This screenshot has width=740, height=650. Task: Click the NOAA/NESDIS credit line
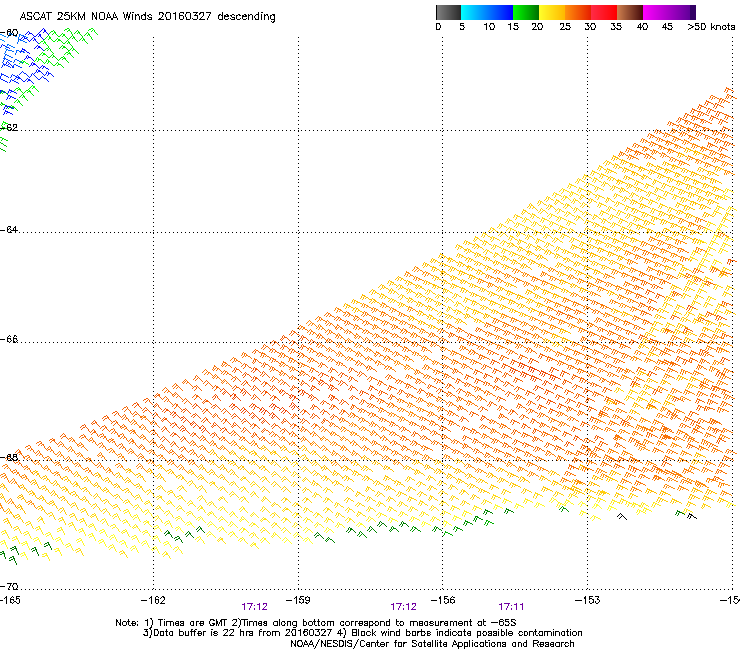click(x=432, y=644)
